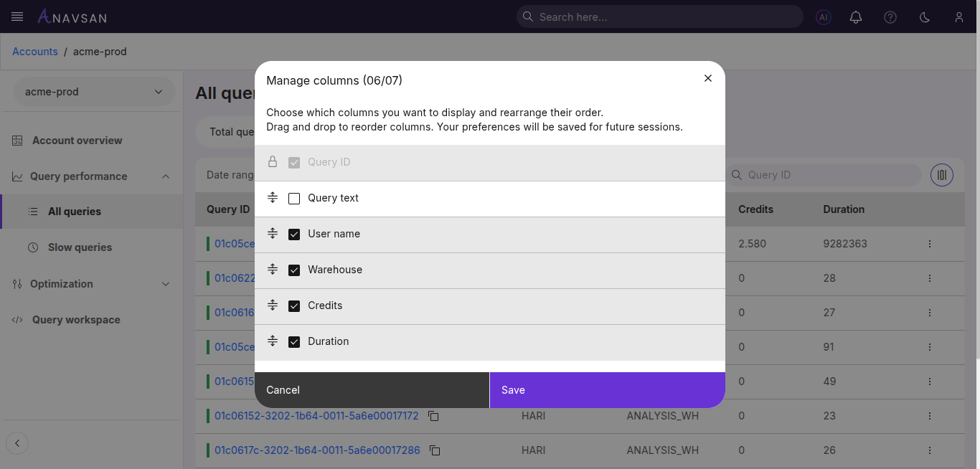Uncheck the Duration column checkbox
This screenshot has height=469, width=980.
[294, 342]
